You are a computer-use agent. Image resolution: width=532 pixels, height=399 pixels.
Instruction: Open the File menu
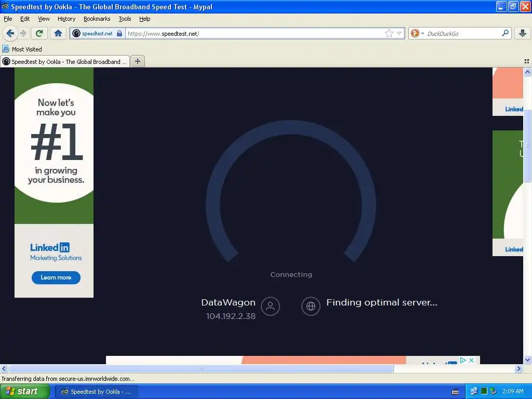pos(8,19)
